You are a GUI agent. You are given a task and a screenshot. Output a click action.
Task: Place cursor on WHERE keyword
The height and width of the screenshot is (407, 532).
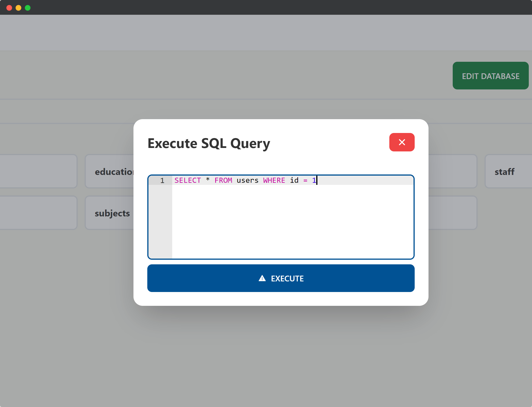click(274, 180)
